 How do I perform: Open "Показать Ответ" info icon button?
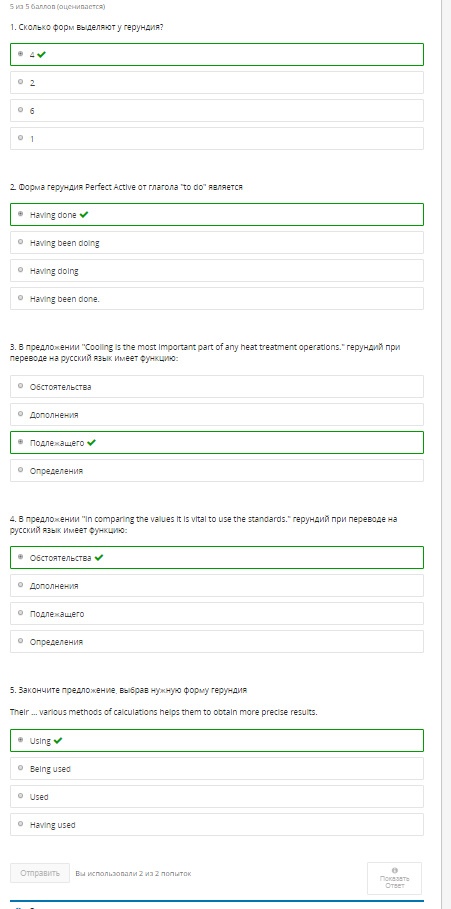pyautogui.click(x=394, y=878)
